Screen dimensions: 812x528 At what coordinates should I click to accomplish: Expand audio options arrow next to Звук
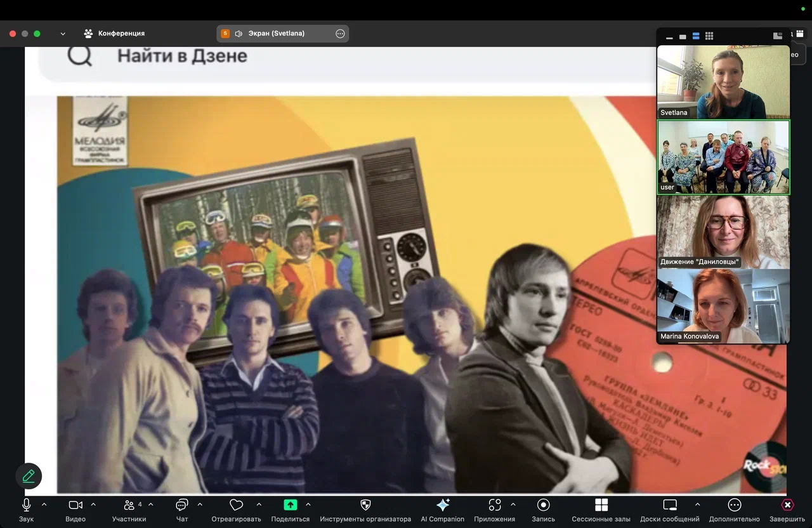(44, 505)
